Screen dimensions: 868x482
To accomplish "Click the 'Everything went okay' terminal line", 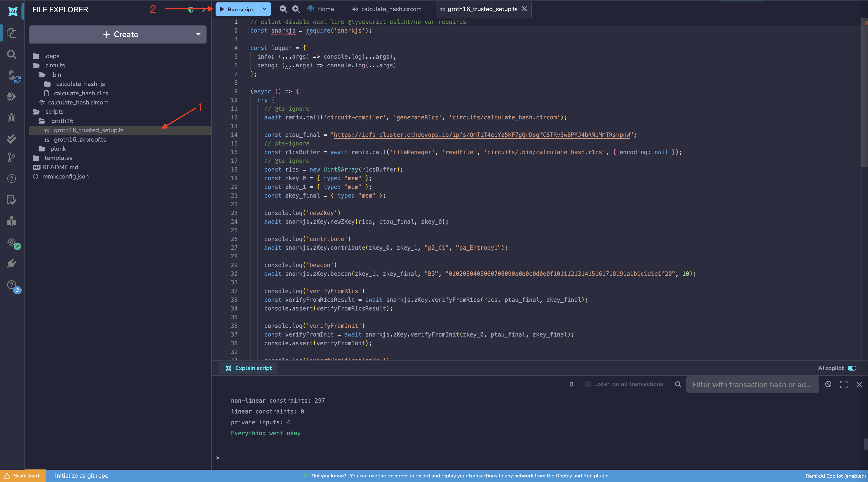I will click(x=265, y=433).
